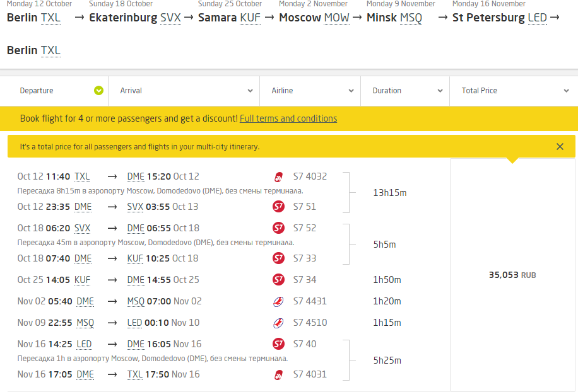This screenshot has width=578, height=392.
Task: Open Full terms and conditions link
Action: pyautogui.click(x=288, y=118)
